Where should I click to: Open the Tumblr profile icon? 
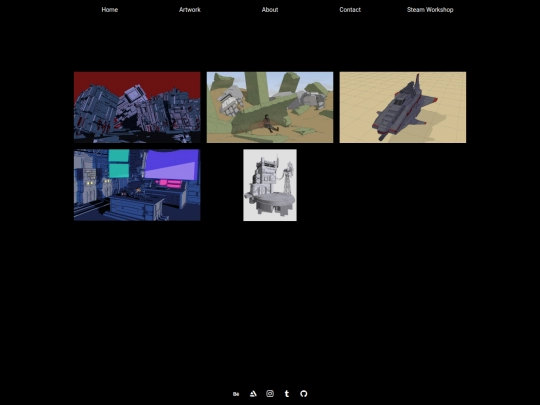[x=287, y=394]
